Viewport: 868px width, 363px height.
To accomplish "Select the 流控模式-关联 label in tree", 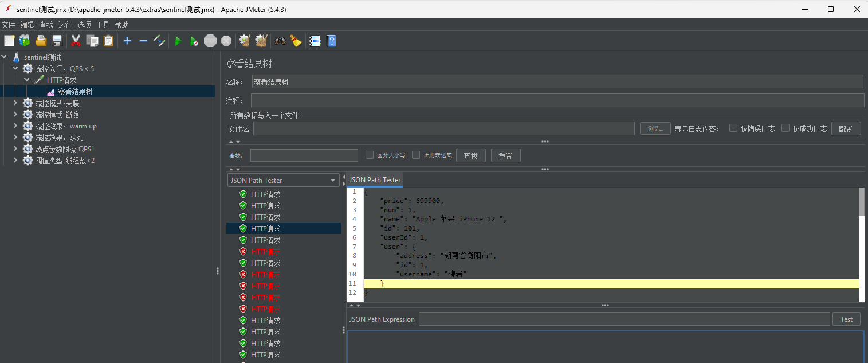I will [x=57, y=103].
